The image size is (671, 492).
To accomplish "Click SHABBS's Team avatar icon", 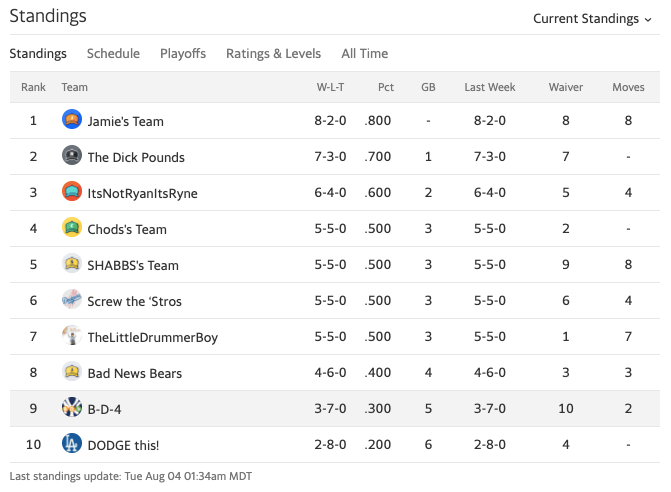I will 72,264.
